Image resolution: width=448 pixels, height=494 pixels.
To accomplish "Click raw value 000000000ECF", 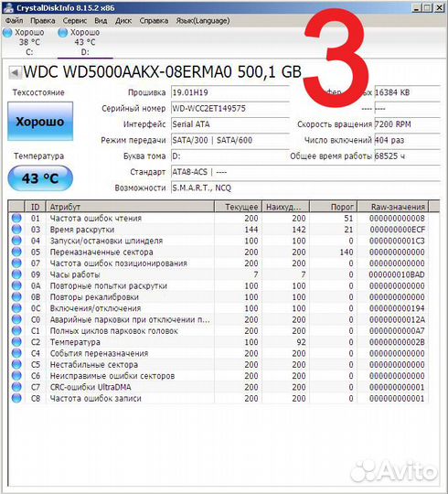I will [x=398, y=230].
